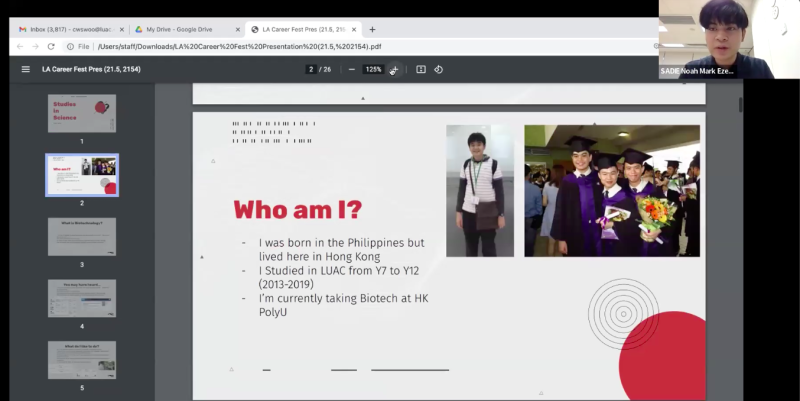
Task: Click the rotate document icon
Action: [438, 69]
